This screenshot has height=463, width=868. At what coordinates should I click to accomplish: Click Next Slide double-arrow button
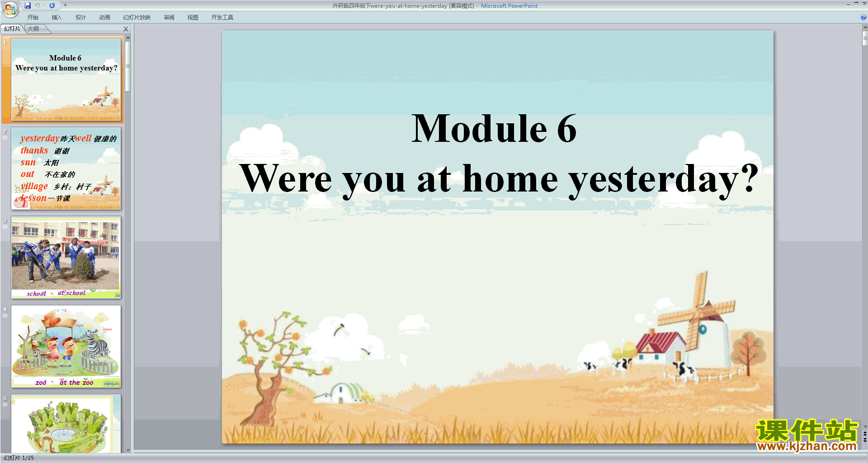[x=865, y=440]
